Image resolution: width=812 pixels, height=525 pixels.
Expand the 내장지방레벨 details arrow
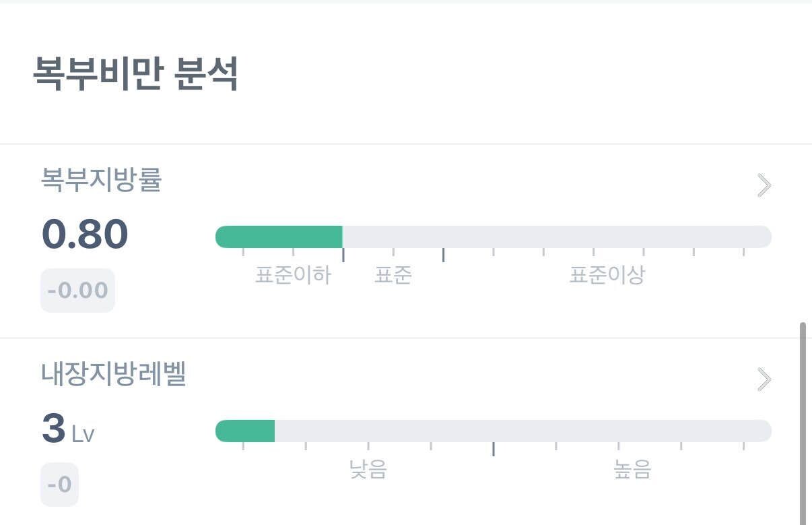point(763,379)
